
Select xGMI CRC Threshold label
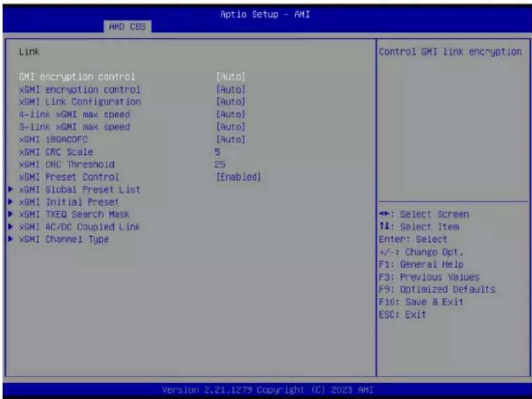click(x=67, y=164)
